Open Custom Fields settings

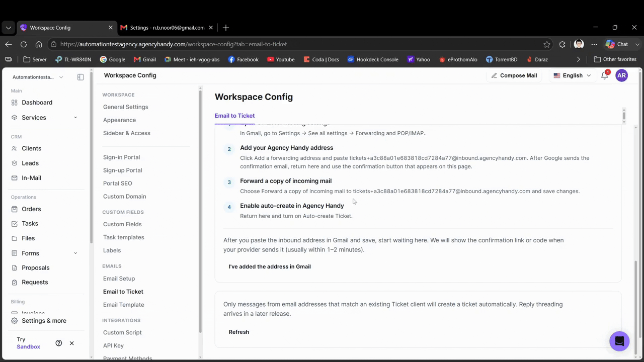(122, 224)
